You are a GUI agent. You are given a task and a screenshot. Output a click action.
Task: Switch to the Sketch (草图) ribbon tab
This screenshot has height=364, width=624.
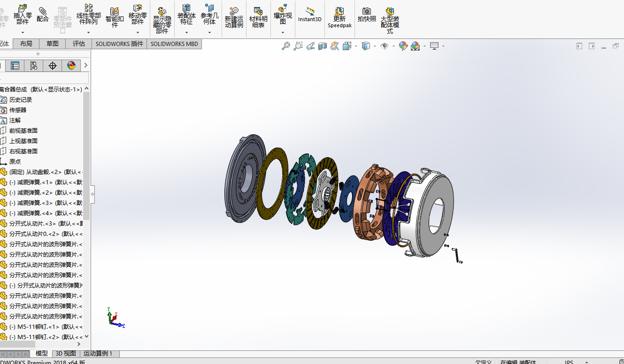(x=53, y=44)
